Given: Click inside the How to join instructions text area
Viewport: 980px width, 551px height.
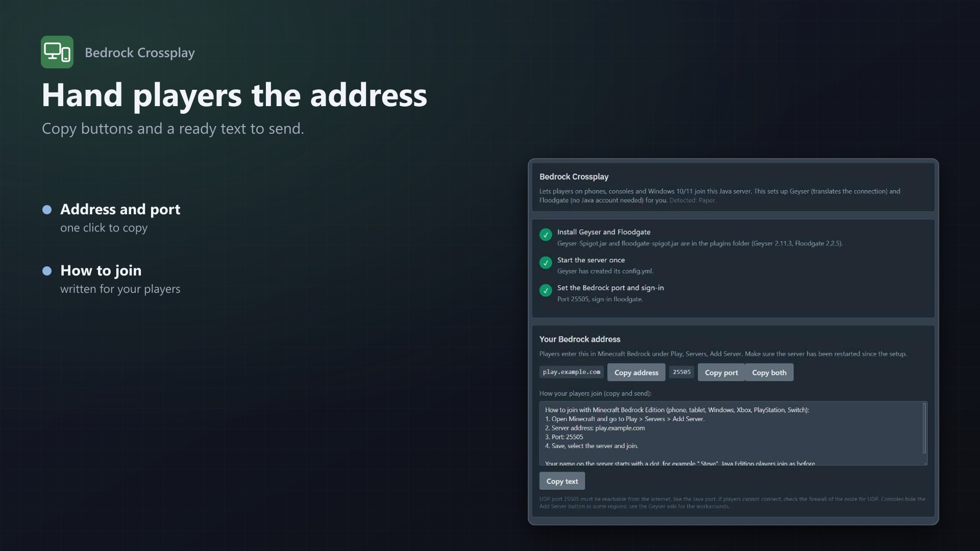Looking at the screenshot, I should pyautogui.click(x=733, y=433).
